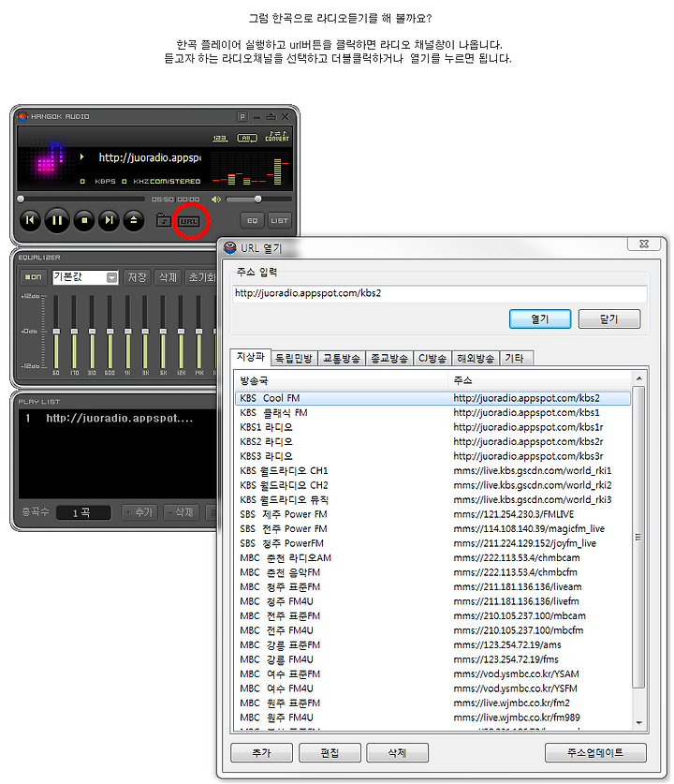Select the KBS1 라디오 row
This screenshot has width=674, height=784.
pos(432,427)
